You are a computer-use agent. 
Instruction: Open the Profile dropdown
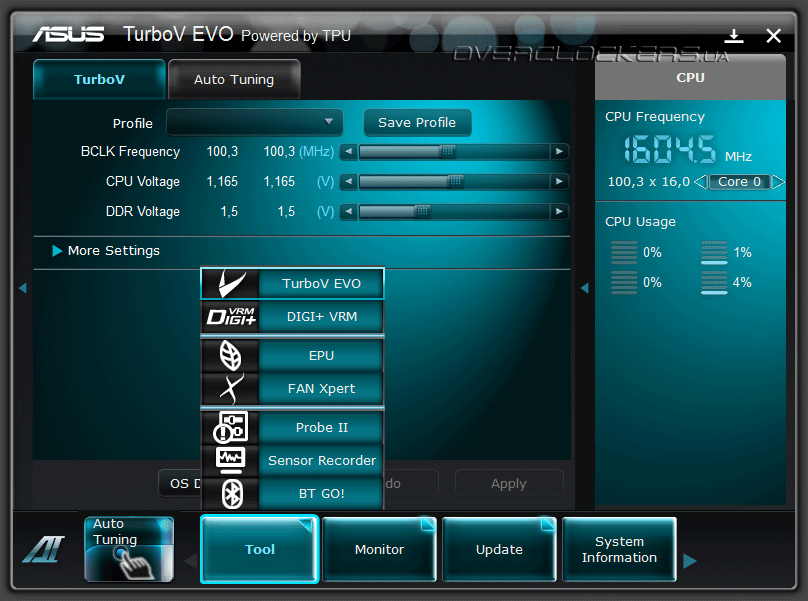(255, 123)
